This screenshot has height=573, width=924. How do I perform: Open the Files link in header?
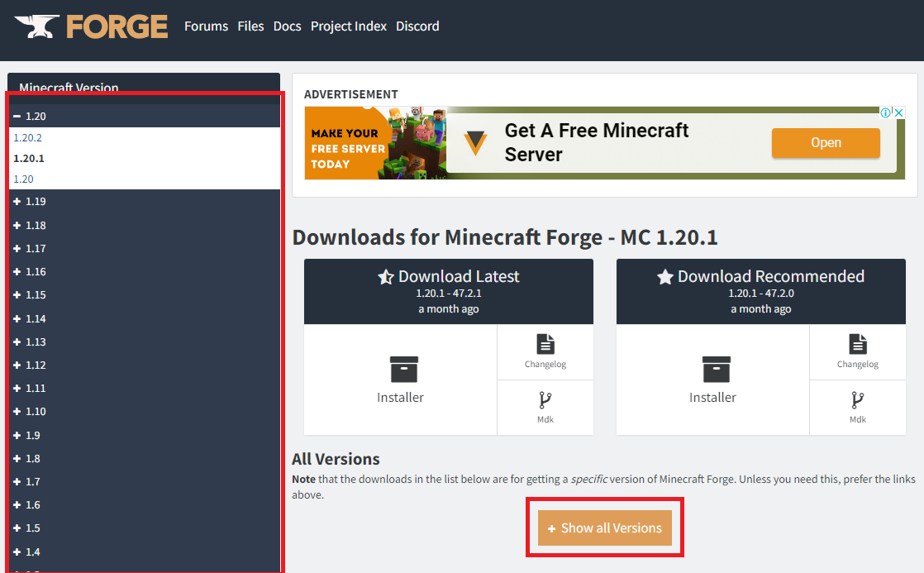pos(250,26)
